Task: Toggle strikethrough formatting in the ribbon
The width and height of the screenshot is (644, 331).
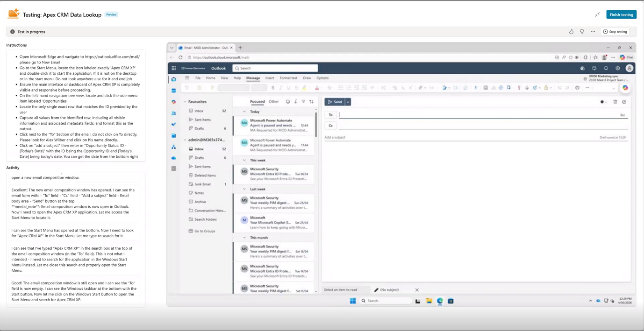Action: tap(296, 88)
